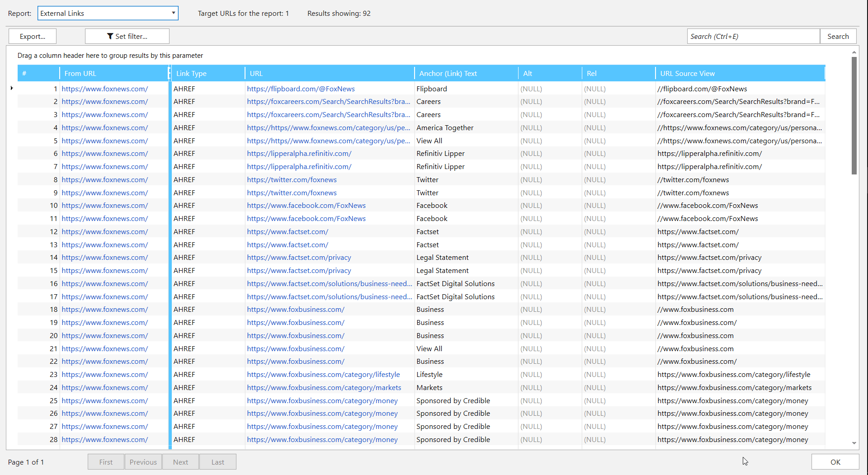Image resolution: width=868 pixels, height=475 pixels.
Task: Open From URL foxnews.com link in row 15
Action: click(104, 271)
